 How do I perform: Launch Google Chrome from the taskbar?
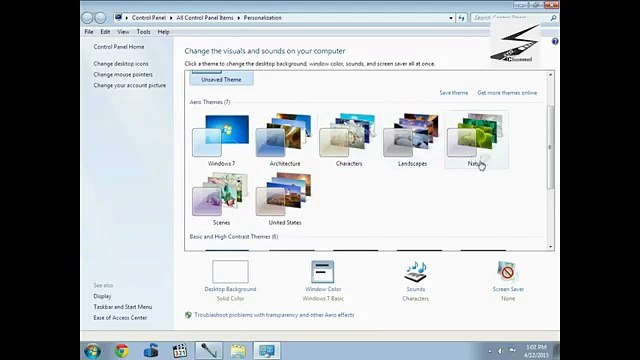click(x=121, y=351)
